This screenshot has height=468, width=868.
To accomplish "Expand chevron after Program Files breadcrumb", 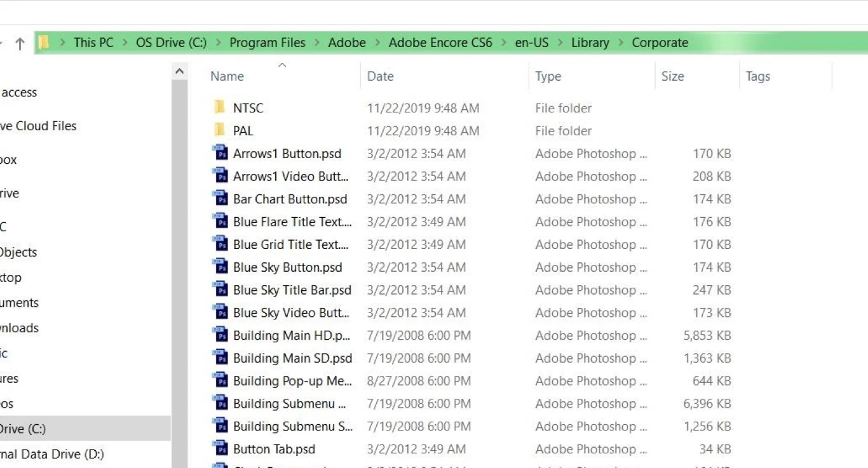I will [317, 43].
